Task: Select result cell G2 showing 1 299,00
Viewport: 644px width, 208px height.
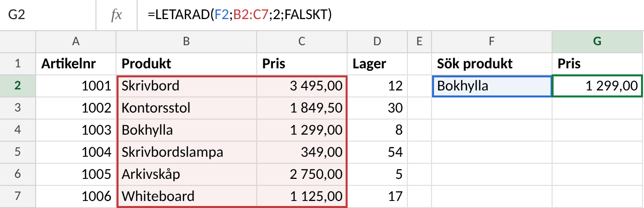Action: [598, 86]
